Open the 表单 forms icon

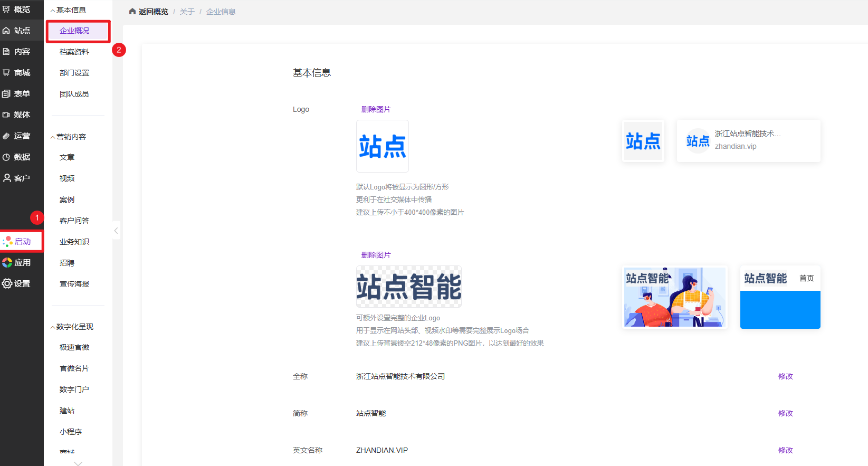6,94
